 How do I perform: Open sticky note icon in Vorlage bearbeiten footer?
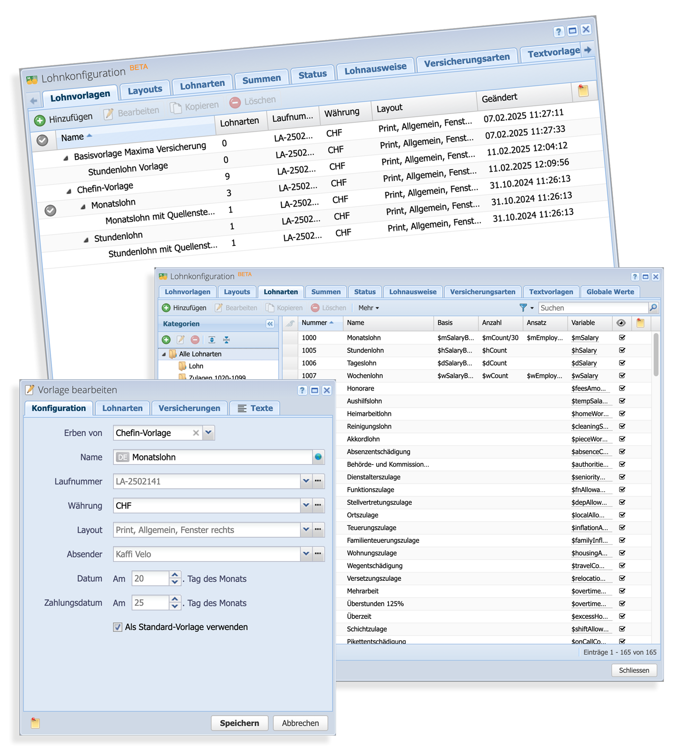pos(35,723)
